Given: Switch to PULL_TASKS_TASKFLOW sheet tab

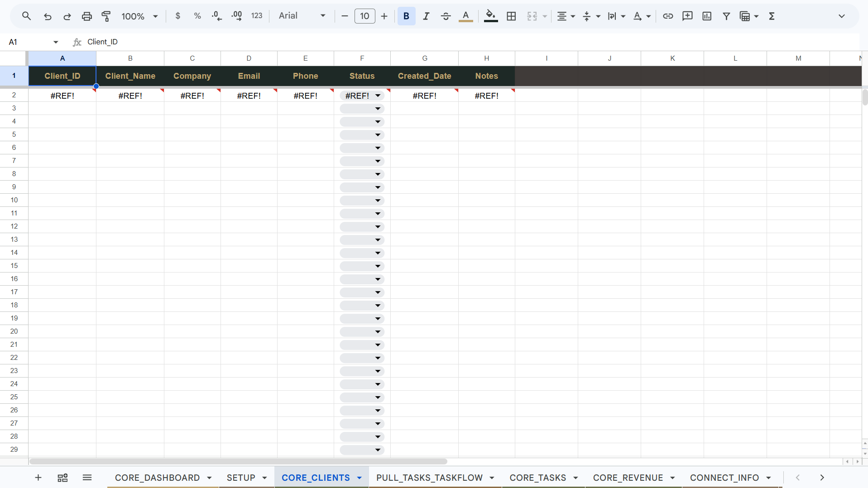Looking at the screenshot, I should tap(429, 478).
